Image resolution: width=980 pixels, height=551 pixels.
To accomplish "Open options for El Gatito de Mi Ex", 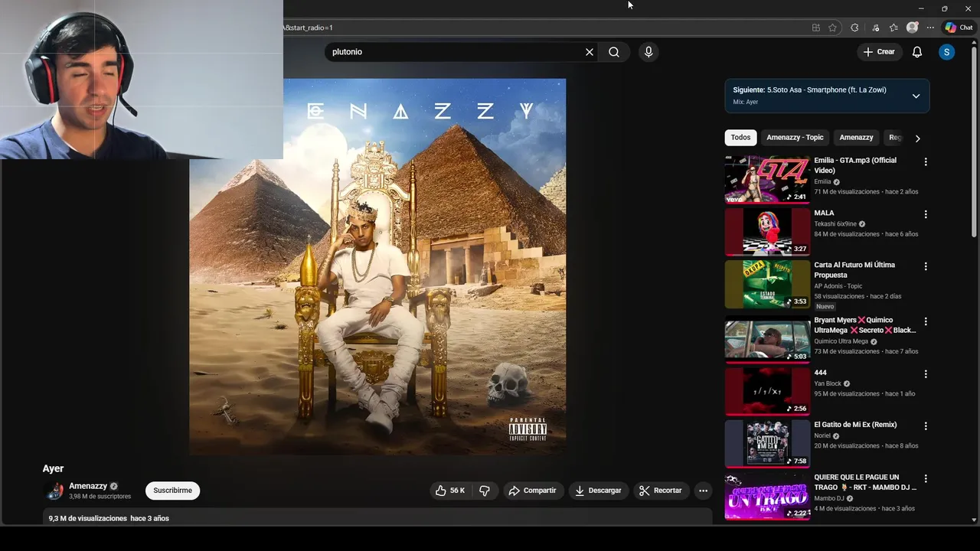I will [926, 426].
